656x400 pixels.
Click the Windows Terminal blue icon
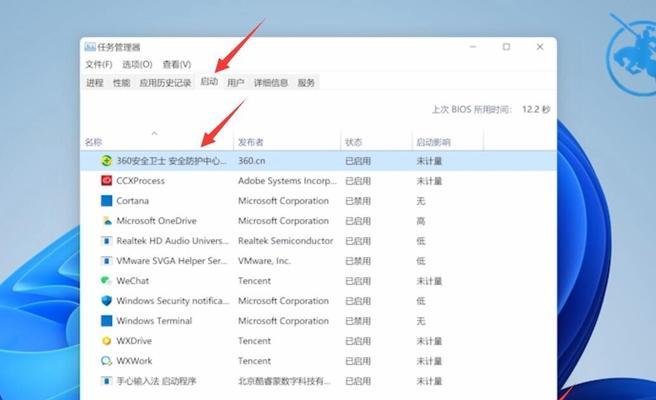click(107, 321)
